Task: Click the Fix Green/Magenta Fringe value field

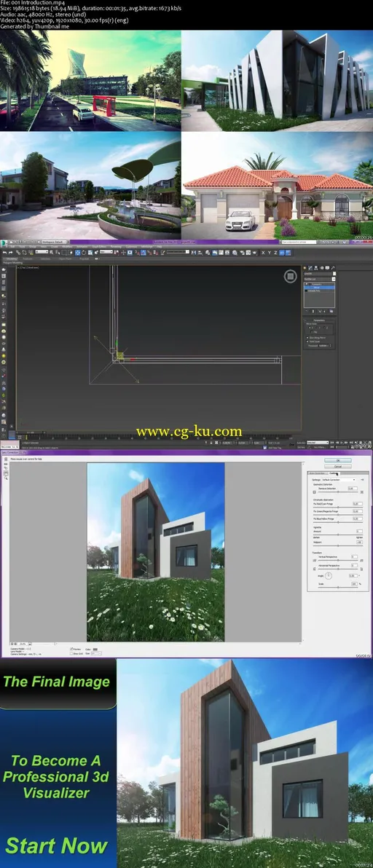Action: click(x=358, y=511)
